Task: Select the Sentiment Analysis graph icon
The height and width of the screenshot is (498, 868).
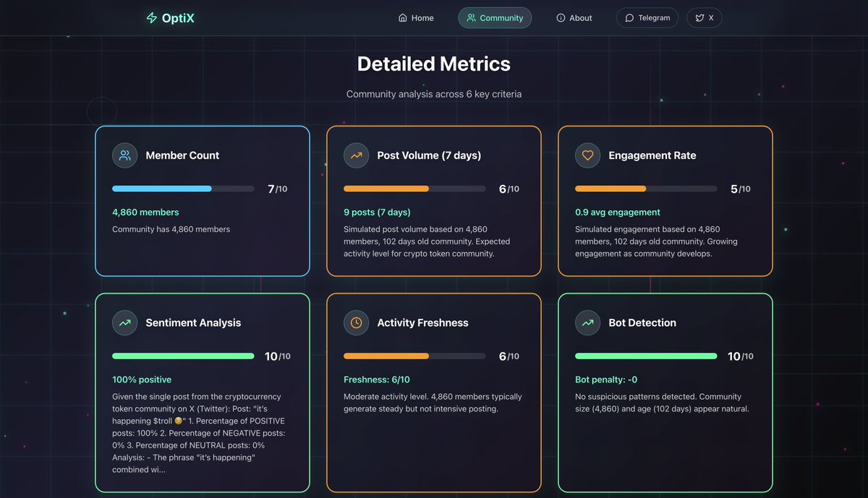Action: (124, 322)
